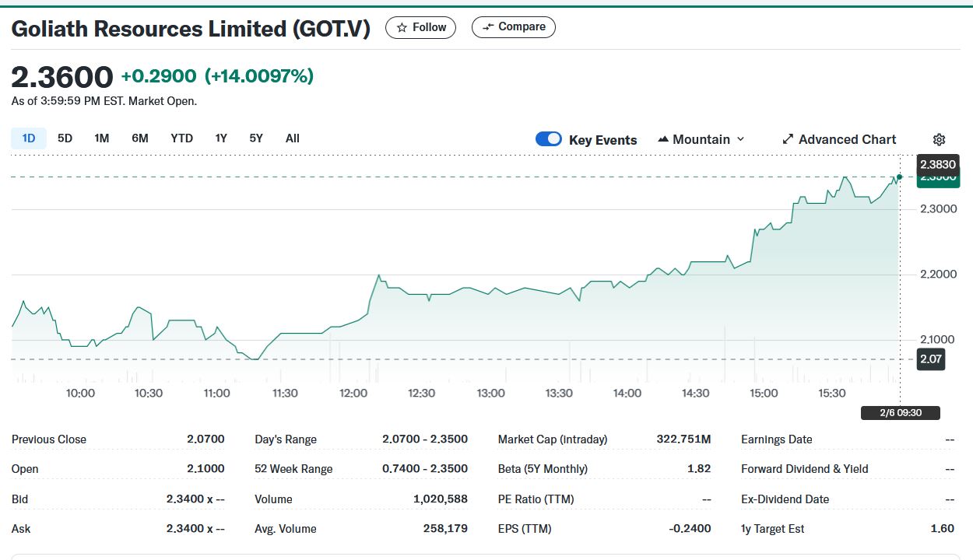973x560 pixels.
Task: Select the 1Y time range
Action: (221, 138)
